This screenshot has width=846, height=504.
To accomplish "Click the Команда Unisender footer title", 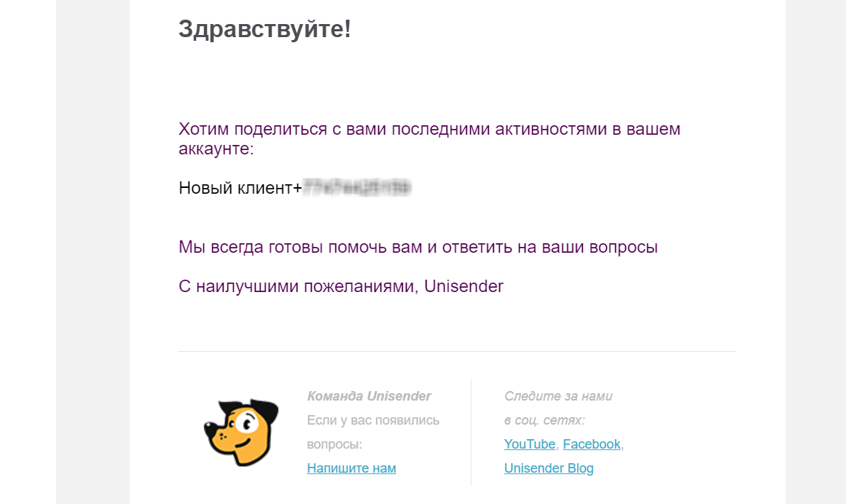I will click(x=369, y=396).
